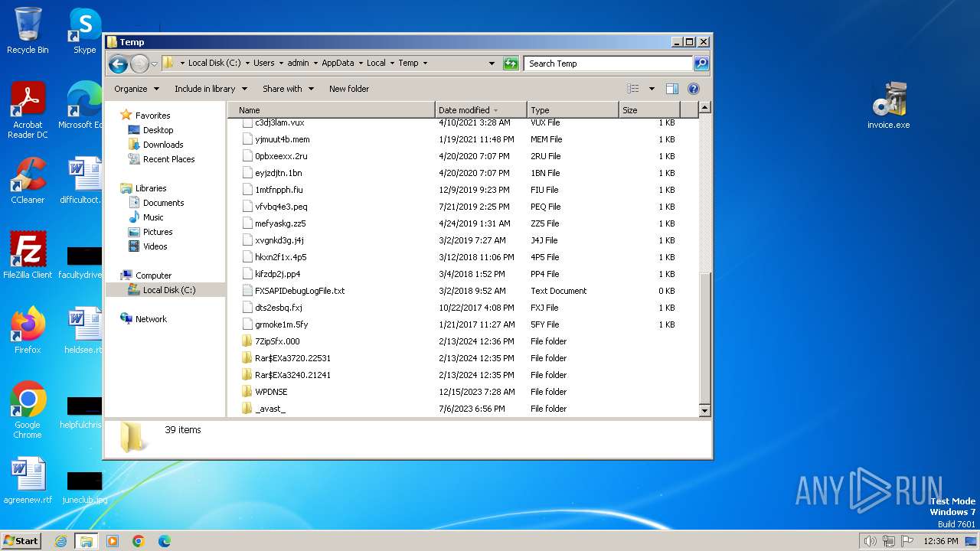Expand the arrow after Users in the address bar
Viewport: 980px width, 551px height.
pos(280,64)
